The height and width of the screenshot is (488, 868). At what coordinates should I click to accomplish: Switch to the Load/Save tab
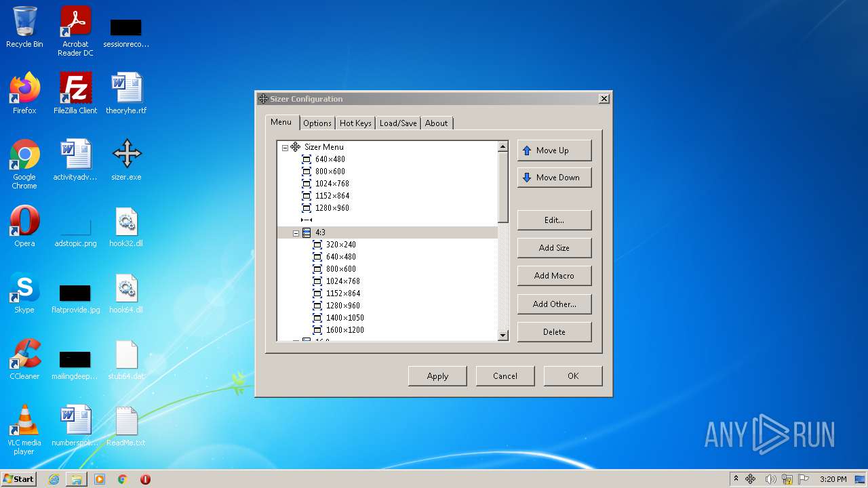[x=398, y=123]
